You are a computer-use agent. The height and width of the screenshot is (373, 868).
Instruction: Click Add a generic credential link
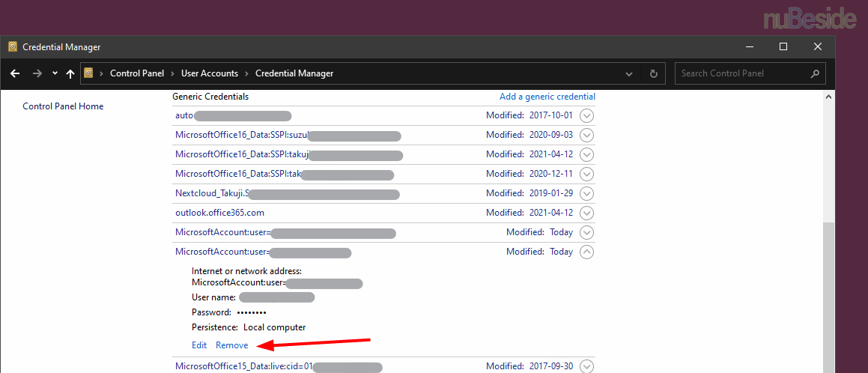547,97
